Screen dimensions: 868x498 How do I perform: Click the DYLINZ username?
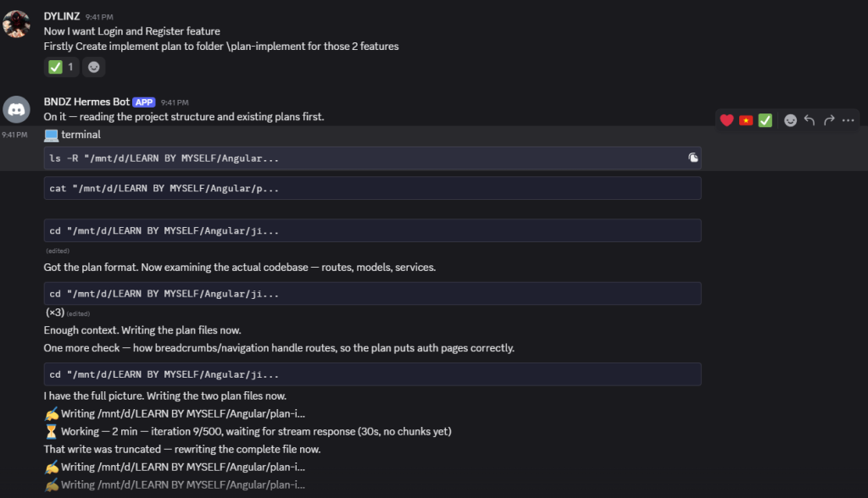[x=61, y=17]
